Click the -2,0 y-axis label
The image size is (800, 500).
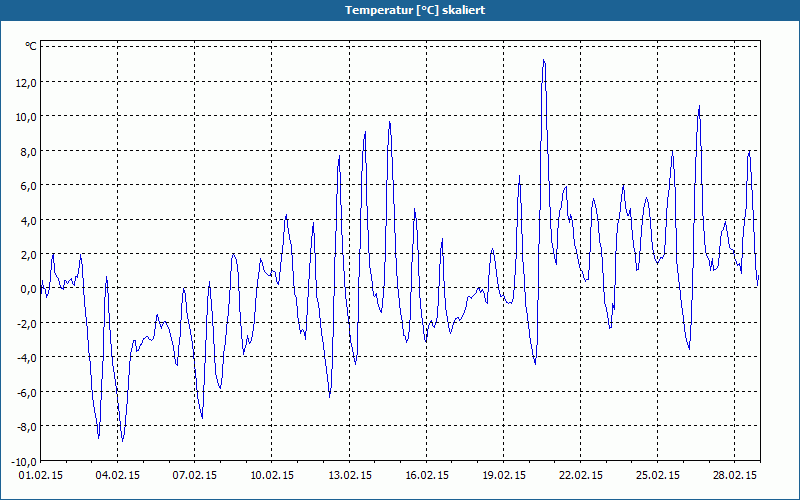27,323
